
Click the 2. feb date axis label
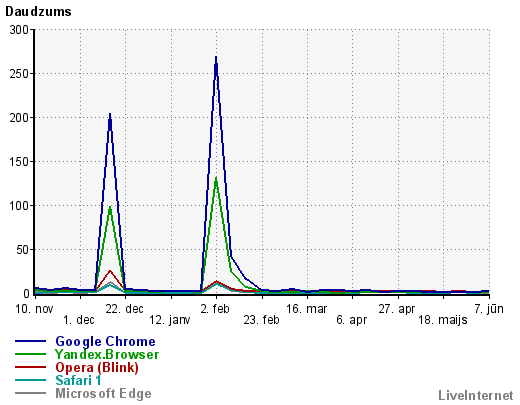[x=215, y=309]
